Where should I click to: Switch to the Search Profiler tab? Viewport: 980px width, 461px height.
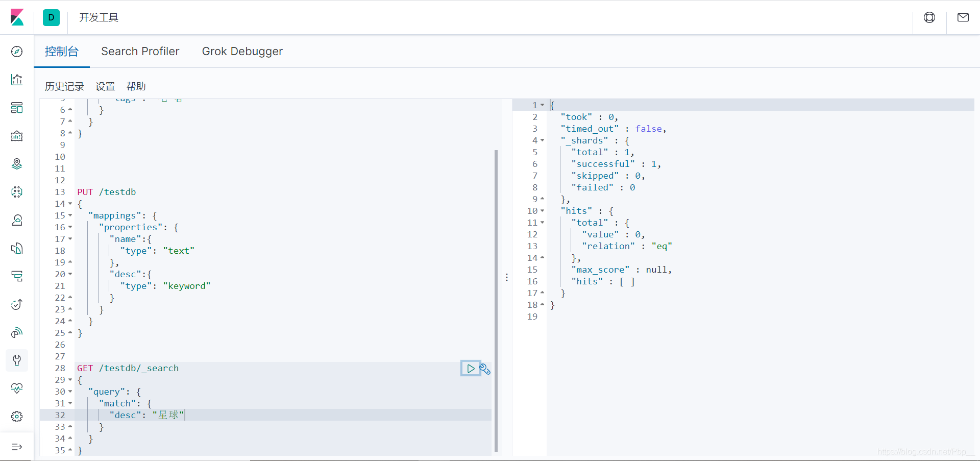(140, 51)
